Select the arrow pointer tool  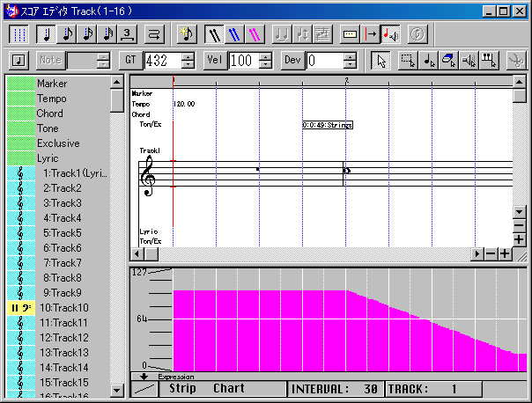click(381, 61)
